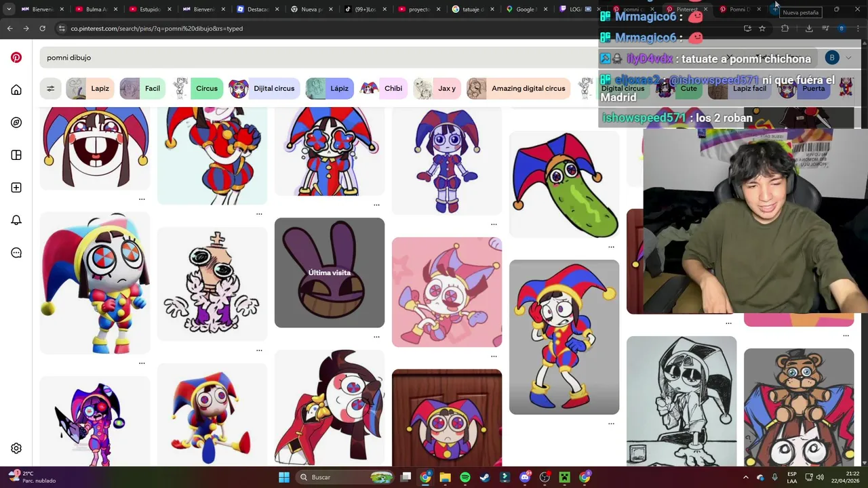This screenshot has width=868, height=488.
Task: Open Pinterest home via logo icon
Action: click(x=16, y=58)
